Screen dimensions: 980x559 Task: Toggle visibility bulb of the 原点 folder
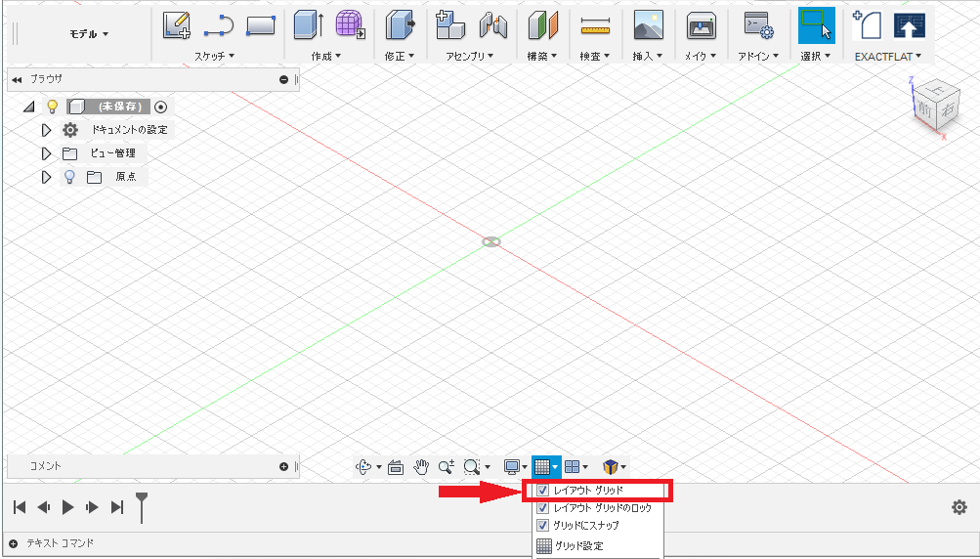coord(70,177)
